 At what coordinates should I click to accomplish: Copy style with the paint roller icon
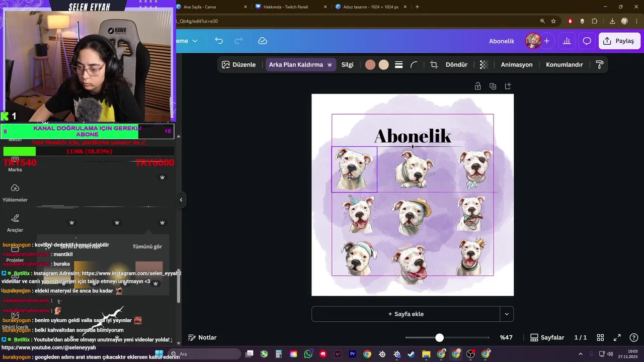[x=599, y=65]
